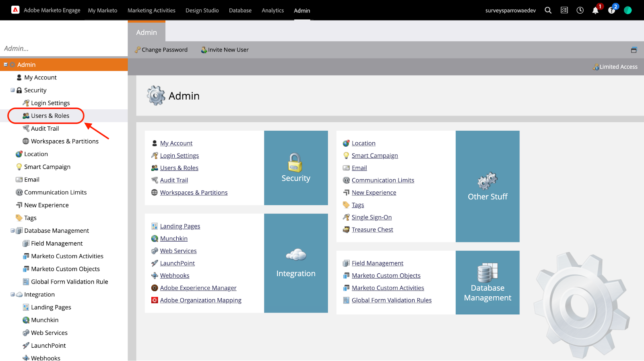Viewport: 644px width, 361px height.
Task: Click Invite New User button
Action: (x=225, y=50)
